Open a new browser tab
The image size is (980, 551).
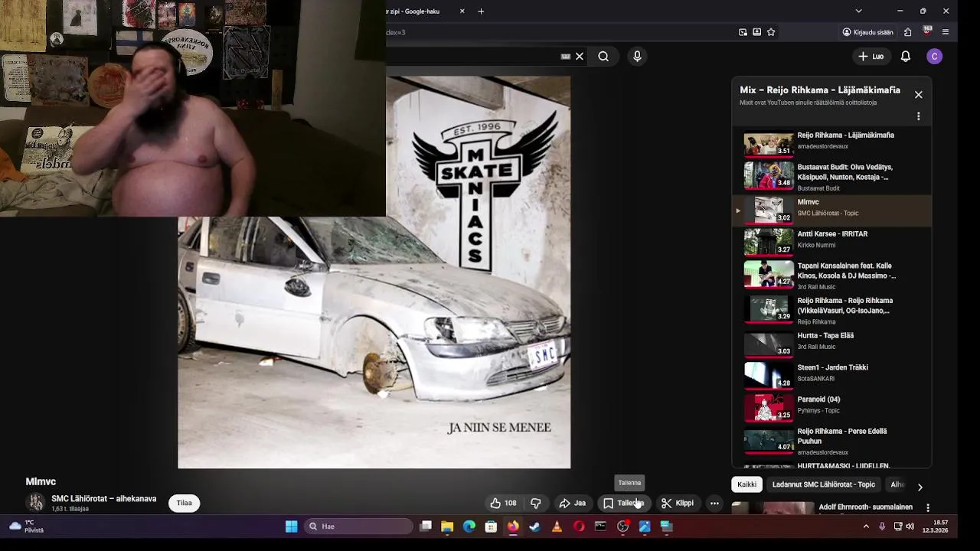(481, 11)
